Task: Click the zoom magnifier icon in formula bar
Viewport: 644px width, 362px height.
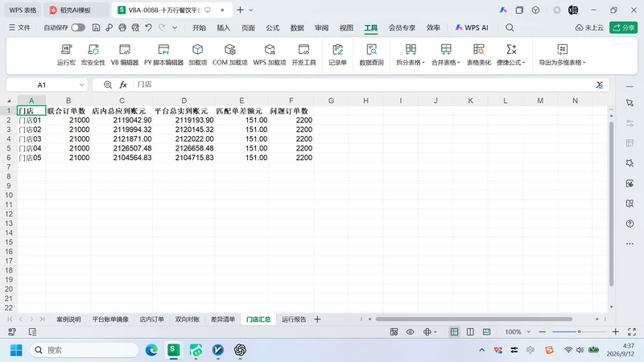Action: pyautogui.click(x=108, y=84)
